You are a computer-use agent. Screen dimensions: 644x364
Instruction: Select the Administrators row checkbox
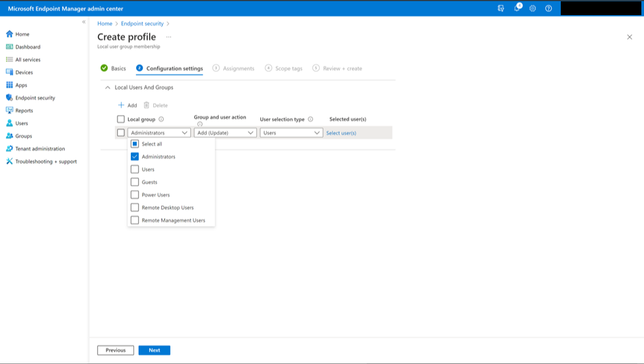click(121, 133)
